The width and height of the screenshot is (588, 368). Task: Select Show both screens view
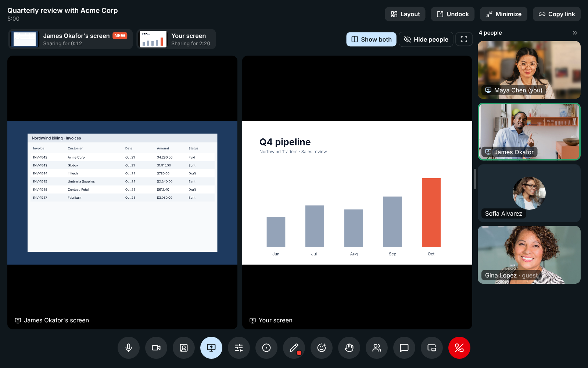[x=371, y=39]
